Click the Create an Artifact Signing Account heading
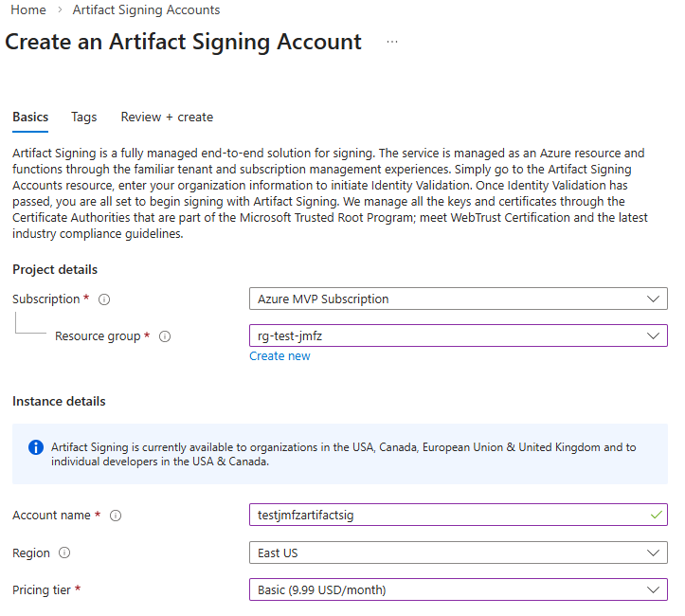Screen dimensions: 685x616 (184, 43)
